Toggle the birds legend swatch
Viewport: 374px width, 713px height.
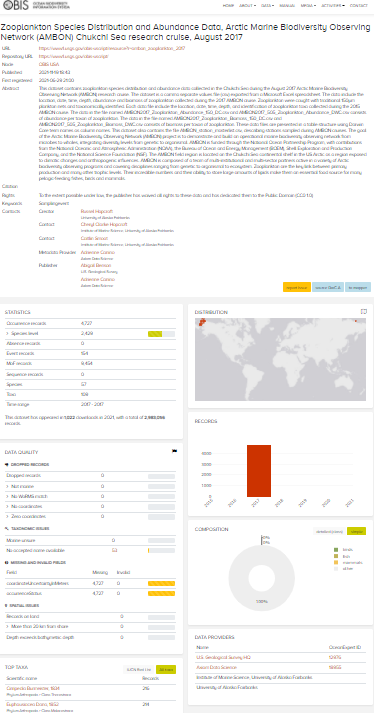click(x=336, y=550)
